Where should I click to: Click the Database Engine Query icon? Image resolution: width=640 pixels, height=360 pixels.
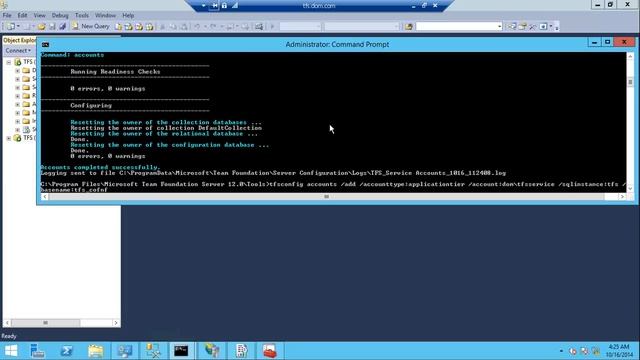click(118, 27)
